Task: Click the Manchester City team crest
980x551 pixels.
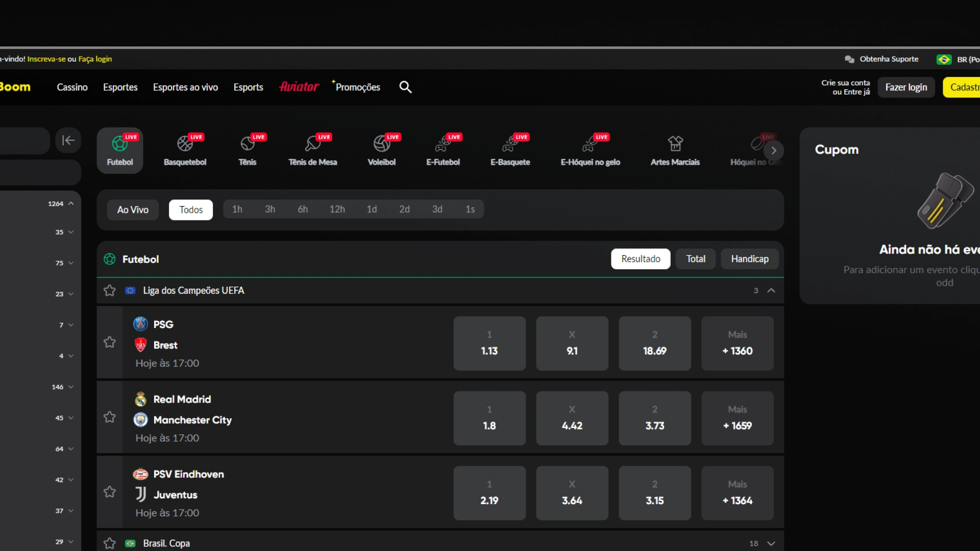Action: (x=140, y=420)
